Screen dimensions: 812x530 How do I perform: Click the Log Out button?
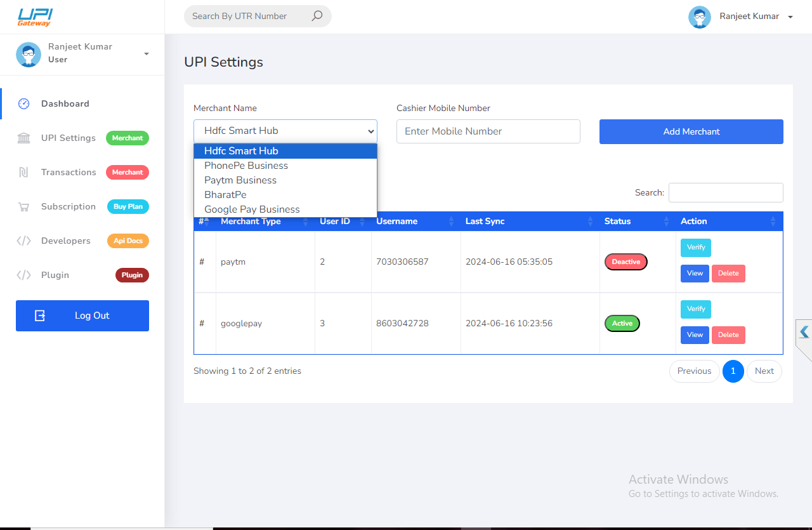click(82, 315)
